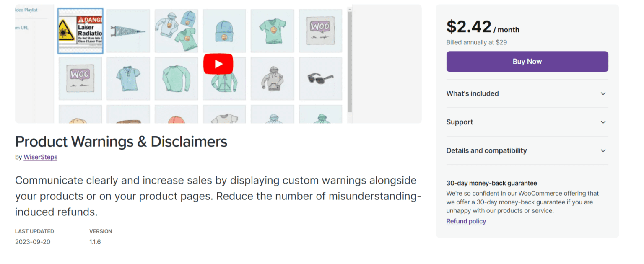
Task: Select the blue beanie thumbnail
Action: [x=224, y=31]
